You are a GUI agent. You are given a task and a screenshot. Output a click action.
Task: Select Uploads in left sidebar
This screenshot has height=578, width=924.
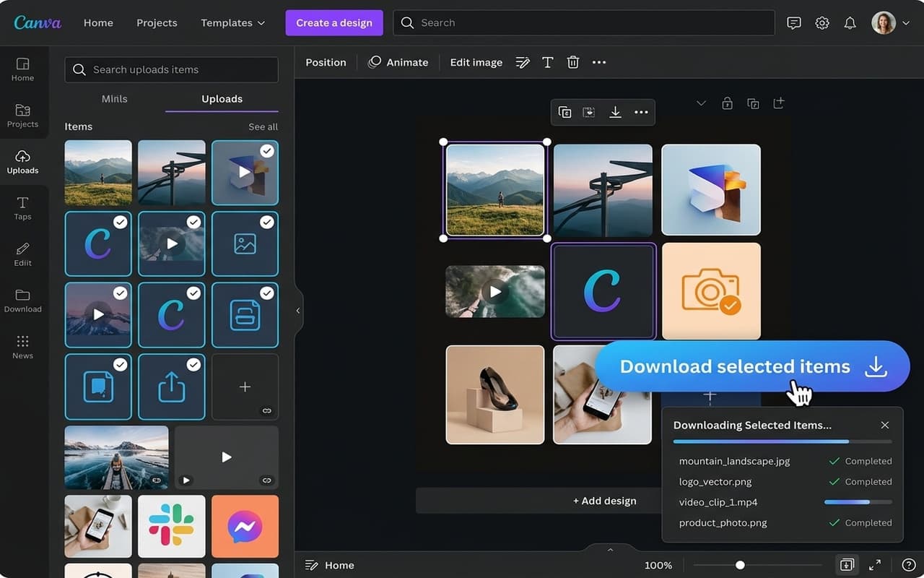[22, 162]
